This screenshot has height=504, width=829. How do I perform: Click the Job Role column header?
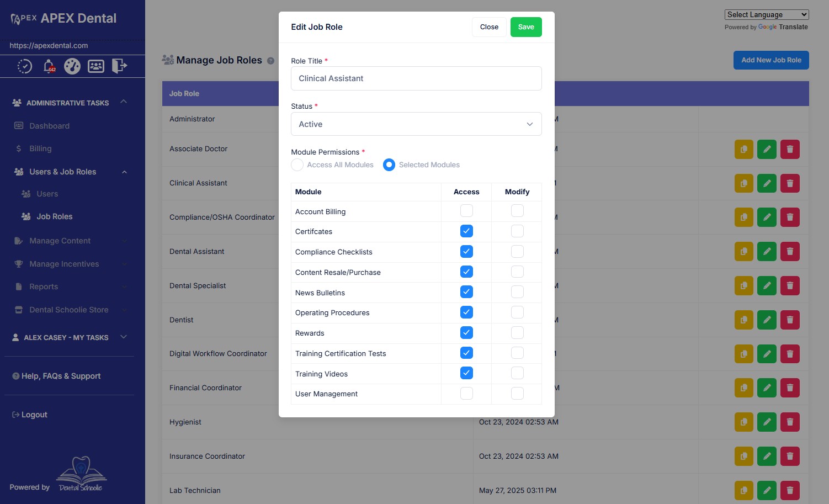pos(184,94)
